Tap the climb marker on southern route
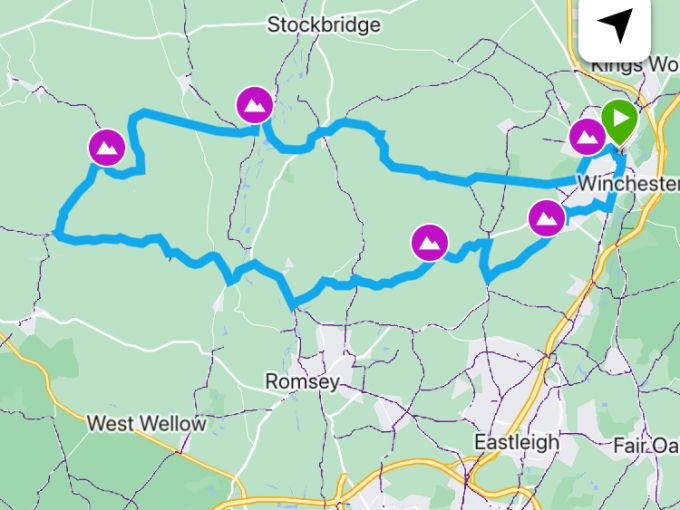The height and width of the screenshot is (510, 680). pyautogui.click(x=430, y=242)
